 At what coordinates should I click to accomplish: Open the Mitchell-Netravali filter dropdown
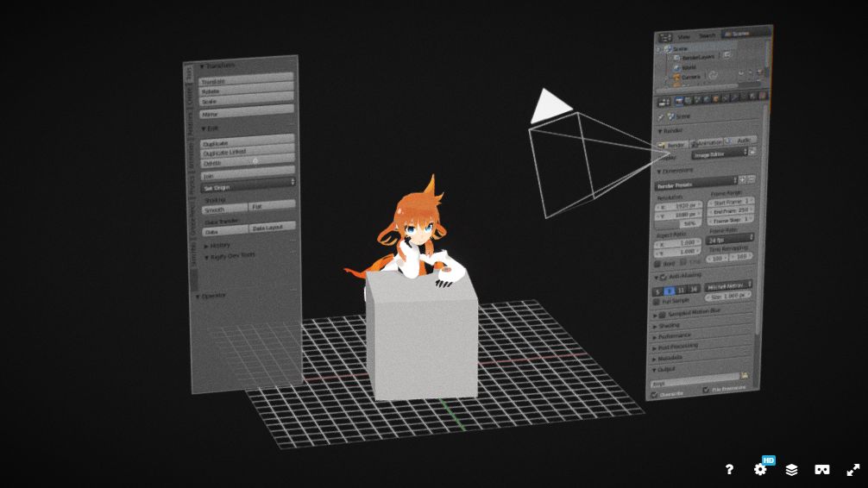[728, 285]
